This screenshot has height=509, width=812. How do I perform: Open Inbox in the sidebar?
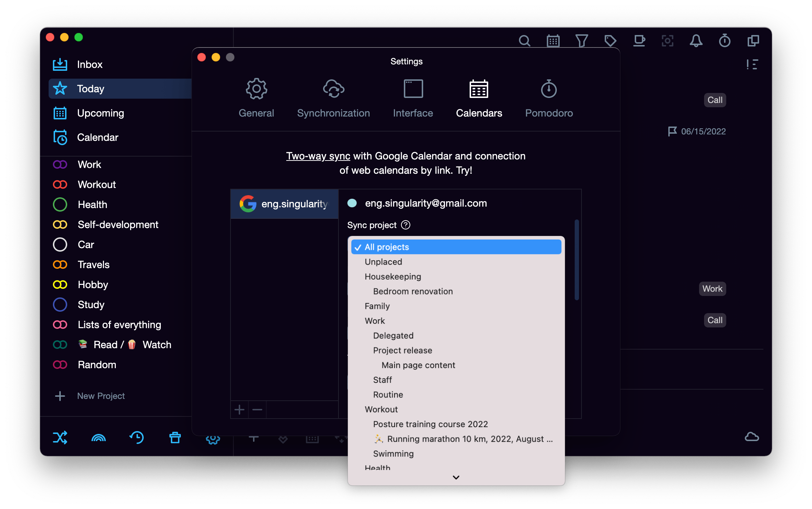click(x=120, y=64)
